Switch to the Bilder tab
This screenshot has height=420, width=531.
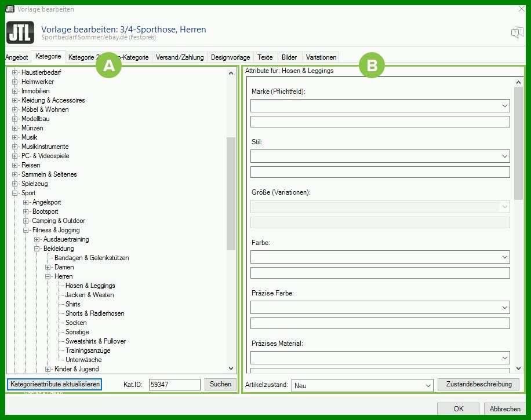point(289,57)
